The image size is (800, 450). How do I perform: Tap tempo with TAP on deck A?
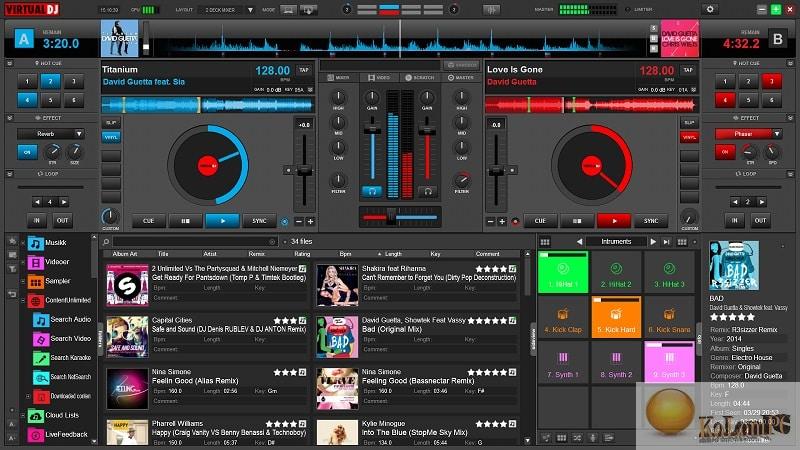click(304, 70)
